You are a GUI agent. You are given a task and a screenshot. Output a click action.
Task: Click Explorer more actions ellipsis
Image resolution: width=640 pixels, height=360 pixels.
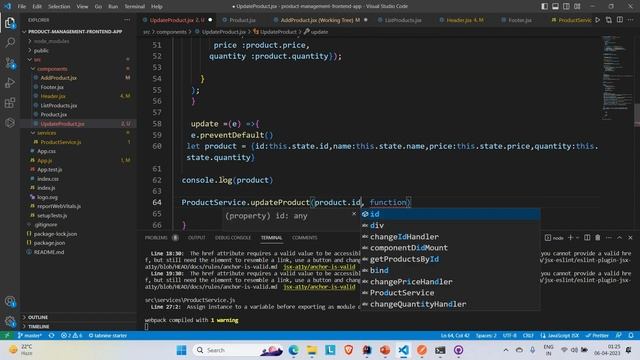pyautogui.click(x=127, y=20)
